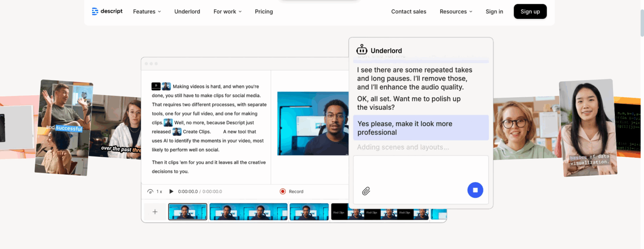Open the add clip plus icon on the timeline
Screen dimensions: 644x249
click(155, 212)
